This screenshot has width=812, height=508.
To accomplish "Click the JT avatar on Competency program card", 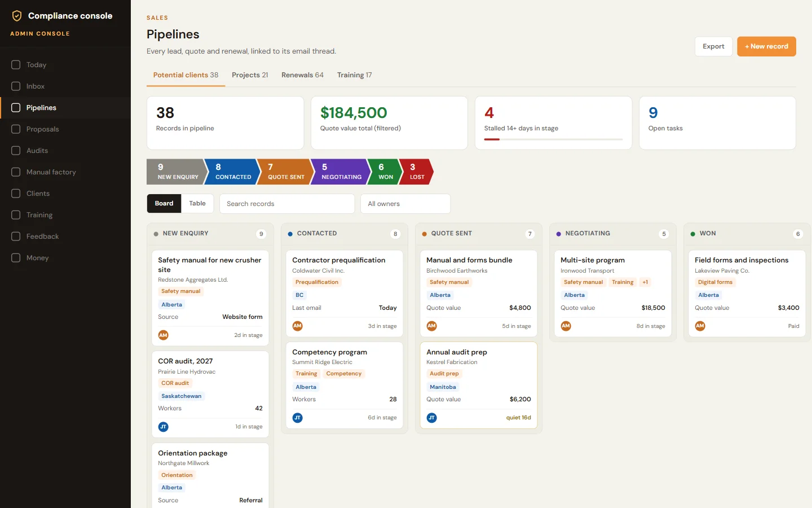I will click(298, 418).
